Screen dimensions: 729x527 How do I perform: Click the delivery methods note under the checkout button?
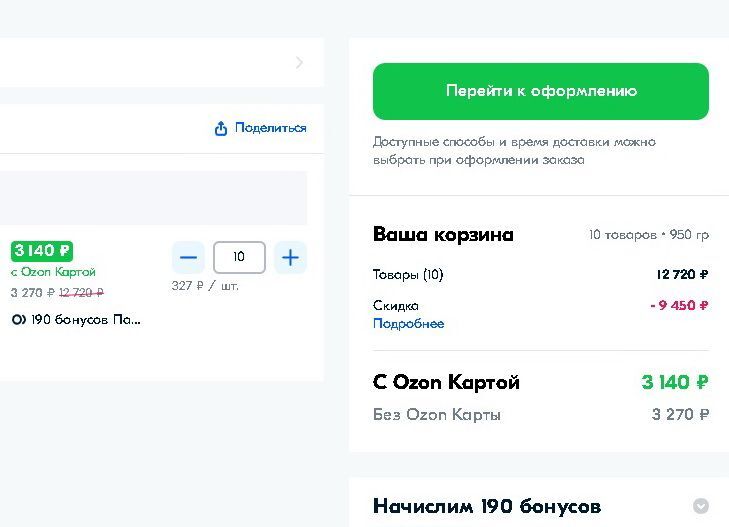pos(514,151)
